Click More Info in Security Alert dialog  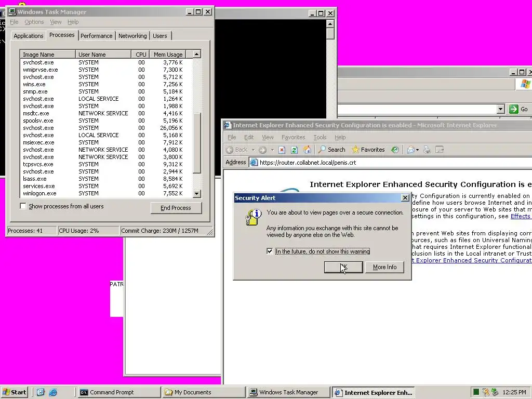click(x=384, y=267)
